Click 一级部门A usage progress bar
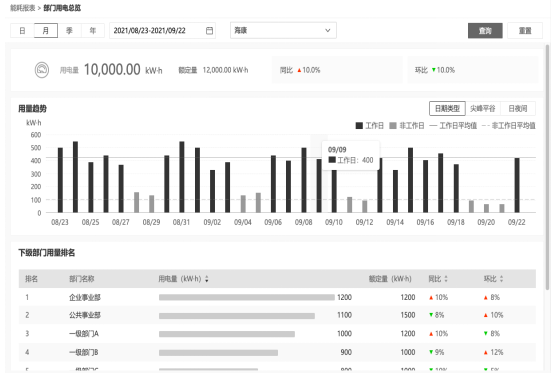The image size is (556, 382). [x=227, y=334]
